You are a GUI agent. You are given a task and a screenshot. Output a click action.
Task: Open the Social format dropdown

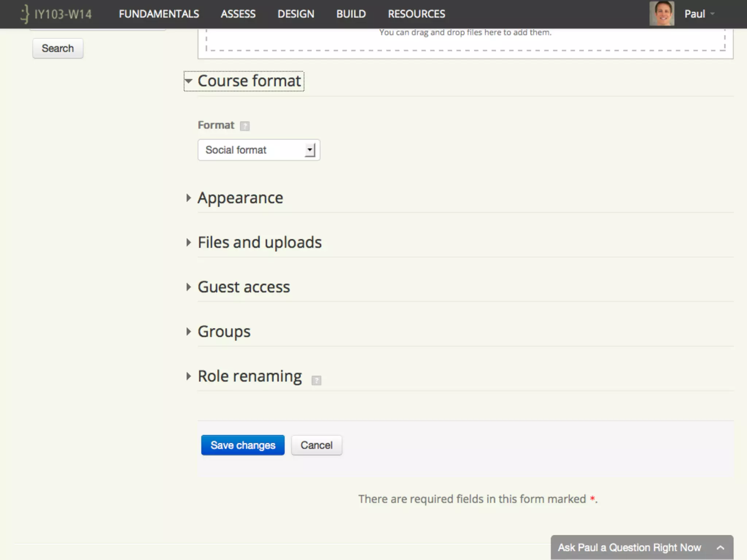tap(259, 150)
